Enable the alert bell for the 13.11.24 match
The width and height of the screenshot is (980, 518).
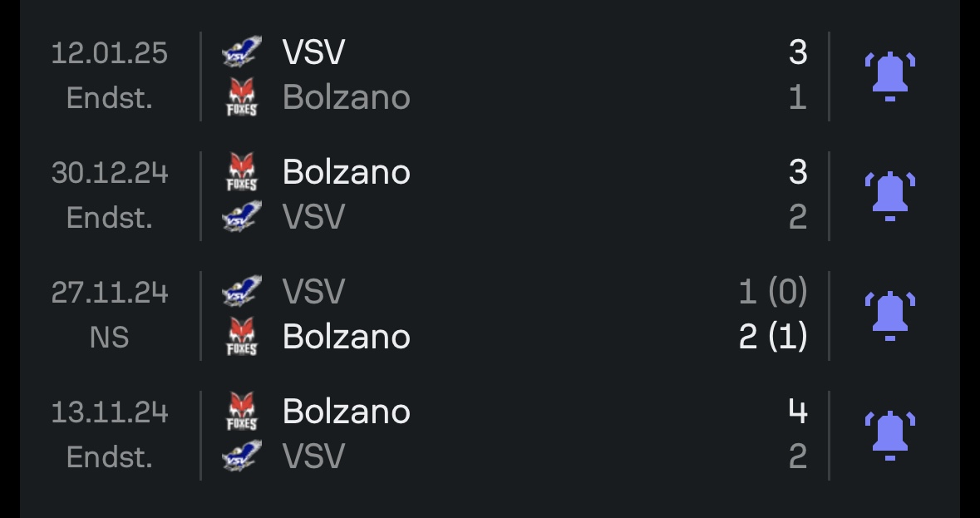click(889, 434)
